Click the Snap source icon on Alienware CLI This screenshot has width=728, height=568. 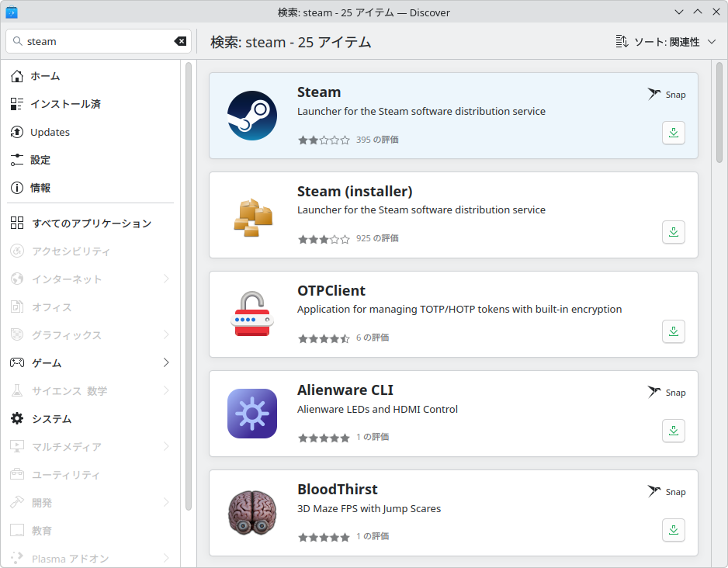tap(654, 392)
